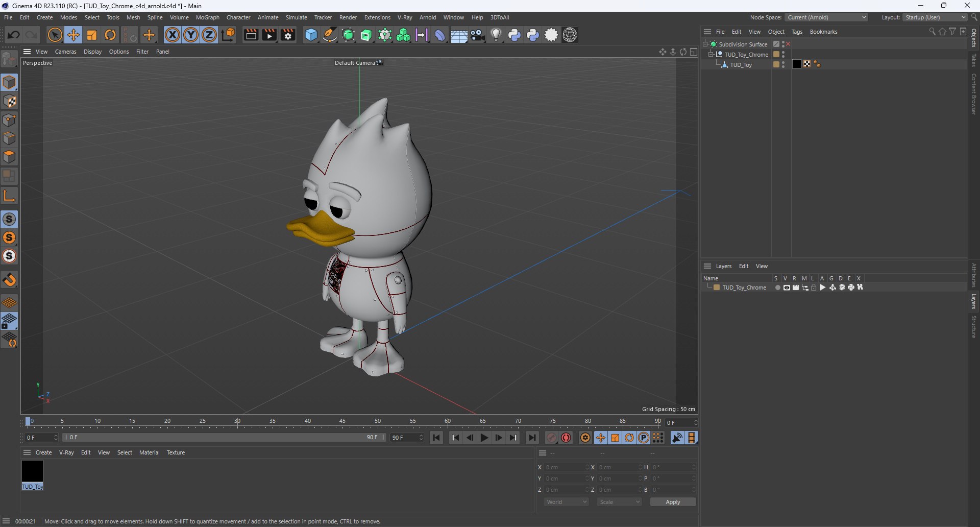The image size is (980, 527).
Task: Open the Arnold menu
Action: pyautogui.click(x=428, y=17)
